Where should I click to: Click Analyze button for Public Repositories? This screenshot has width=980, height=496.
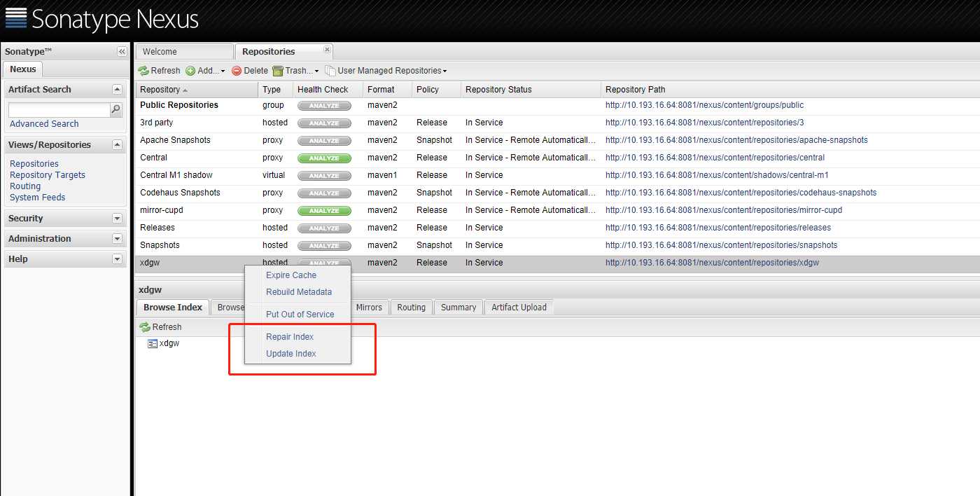324,106
